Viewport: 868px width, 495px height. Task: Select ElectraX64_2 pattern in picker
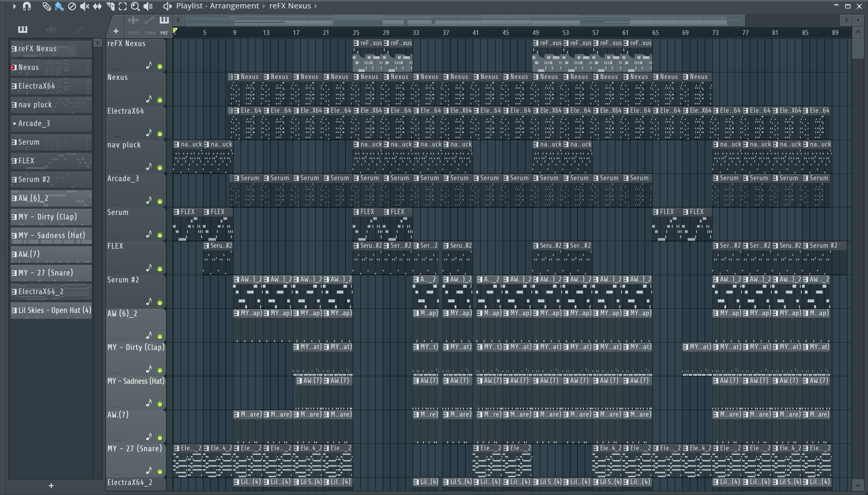click(51, 292)
